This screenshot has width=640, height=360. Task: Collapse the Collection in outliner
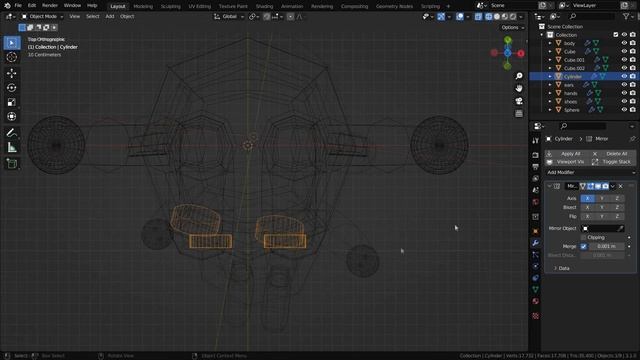(x=542, y=35)
